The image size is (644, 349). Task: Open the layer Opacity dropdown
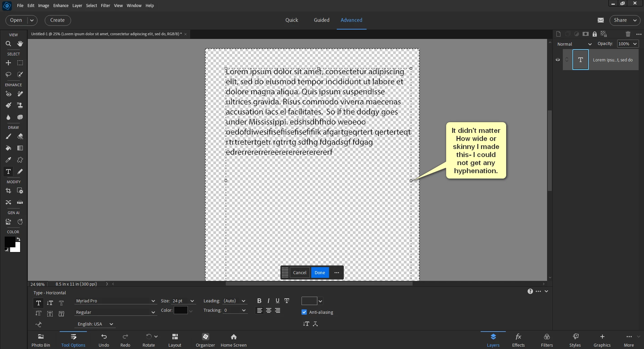click(628, 44)
